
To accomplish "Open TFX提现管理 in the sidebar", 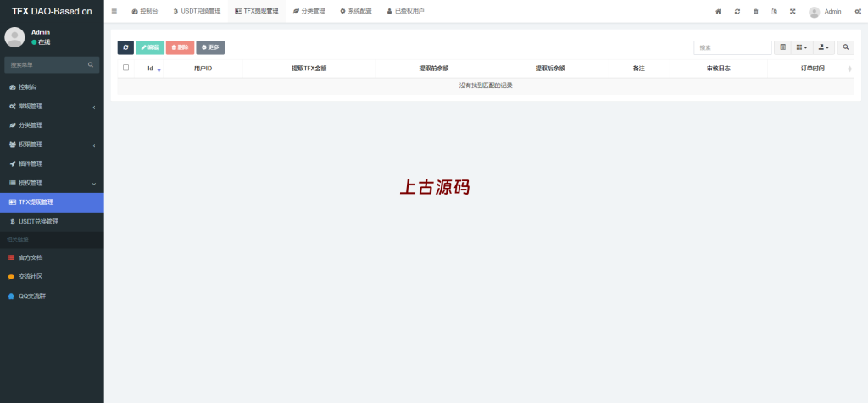I will 52,202.
